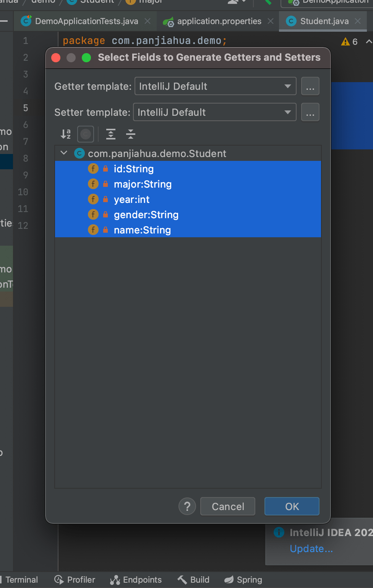Toggle the show classes icon
The height and width of the screenshot is (588, 373).
click(x=86, y=134)
